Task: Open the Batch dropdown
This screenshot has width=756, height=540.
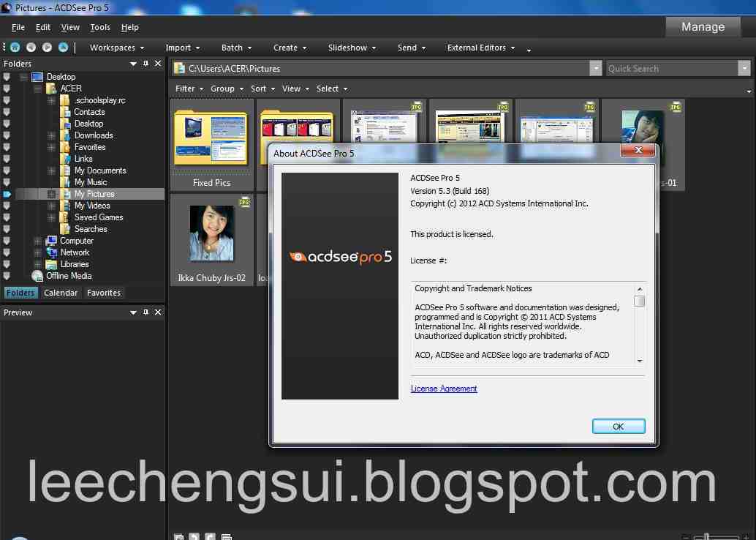Action: point(236,48)
